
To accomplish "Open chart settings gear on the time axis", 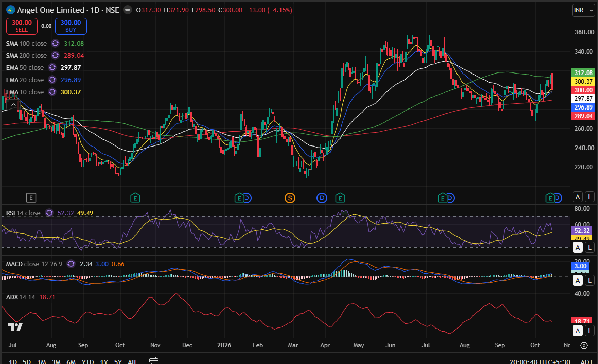I will click(584, 345).
